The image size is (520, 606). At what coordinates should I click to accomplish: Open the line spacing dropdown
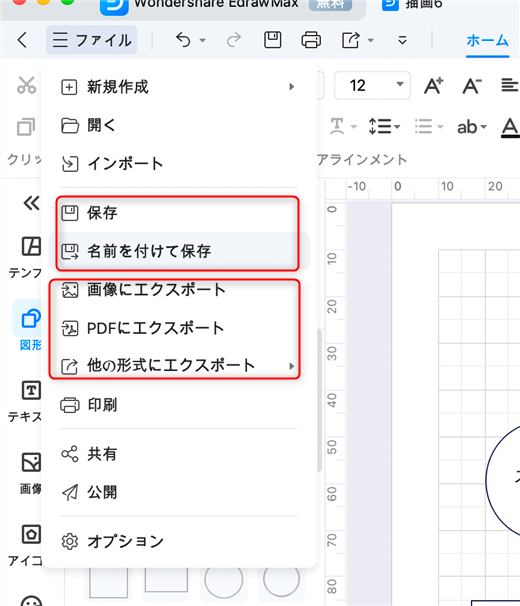pyautogui.click(x=384, y=126)
